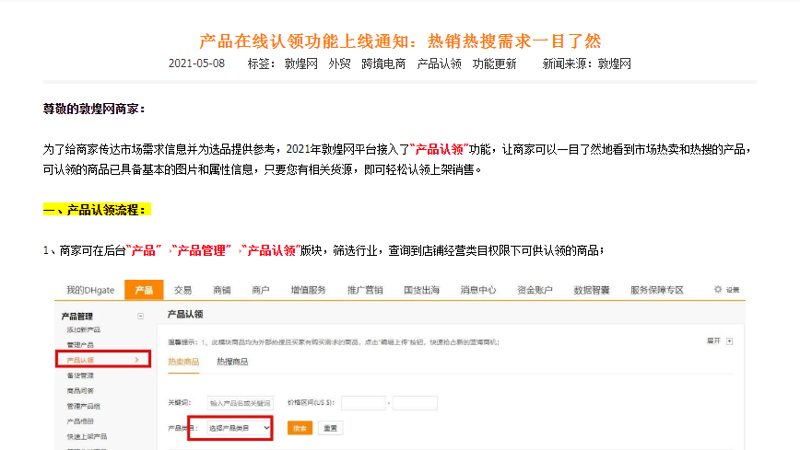
Task: Open the 数据智囊 navigation tab
Action: 591,290
